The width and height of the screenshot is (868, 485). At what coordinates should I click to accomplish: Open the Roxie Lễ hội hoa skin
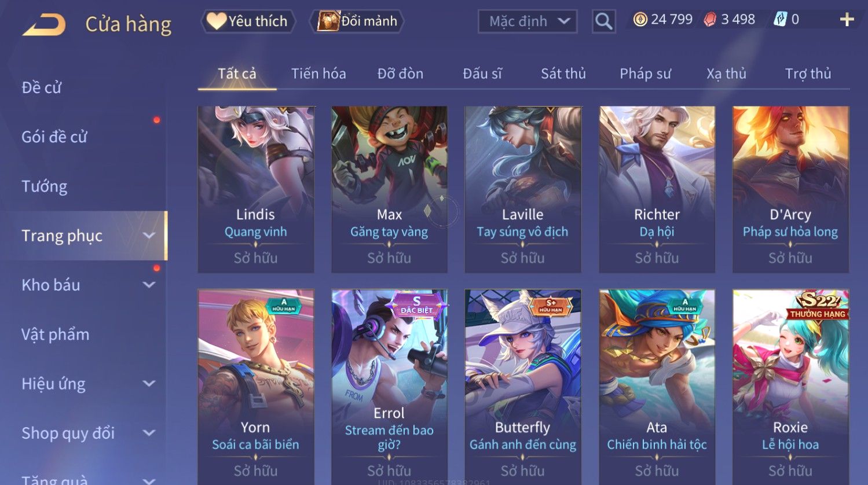tap(790, 387)
